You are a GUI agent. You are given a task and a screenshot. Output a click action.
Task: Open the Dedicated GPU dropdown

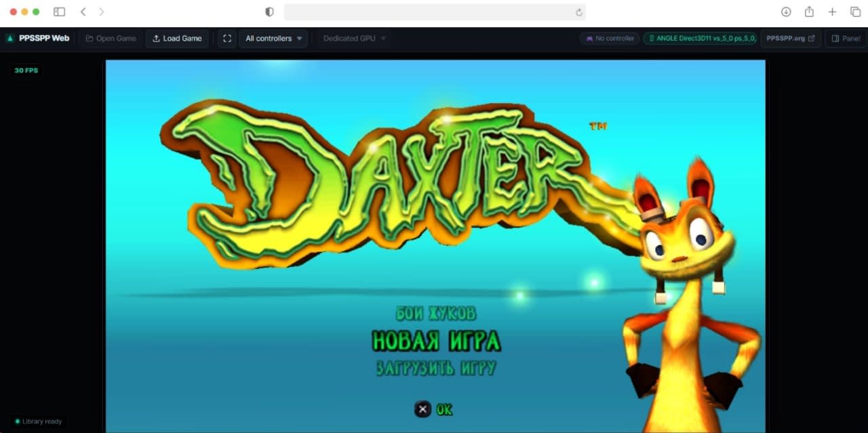tap(355, 39)
